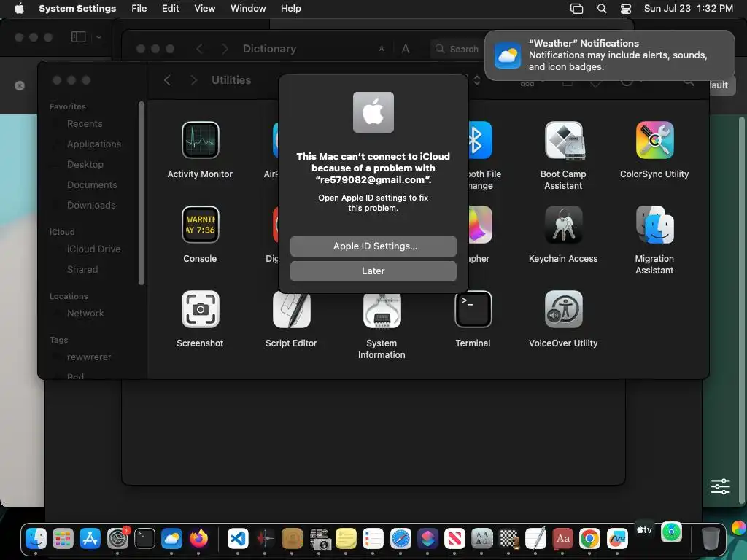Open Safari from the Dock
Viewport: 747px width, 560px height.
[400, 539]
